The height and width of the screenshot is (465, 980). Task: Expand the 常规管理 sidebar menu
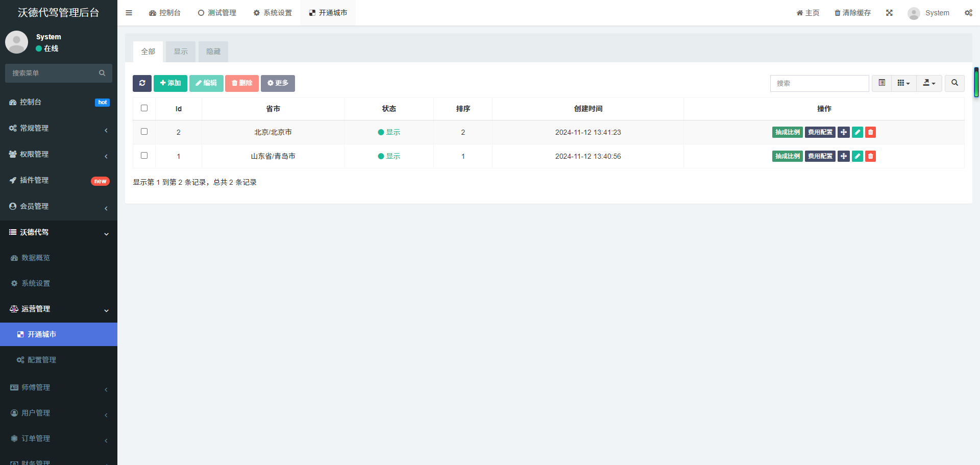[59, 128]
